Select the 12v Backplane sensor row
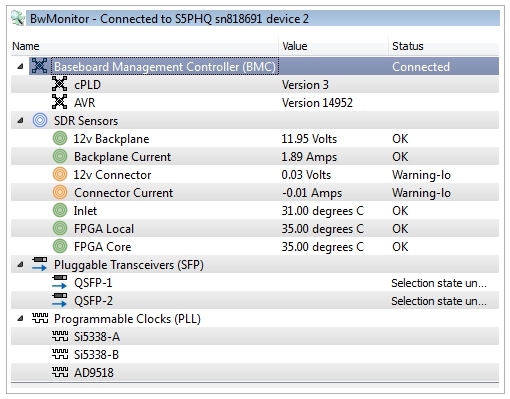This screenshot has height=399, width=510. coord(255,139)
